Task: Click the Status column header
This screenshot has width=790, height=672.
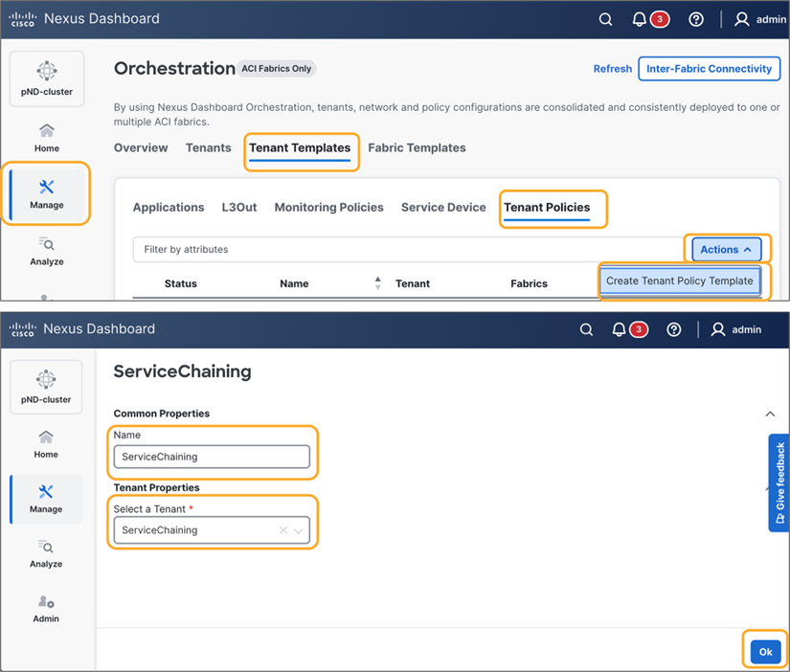Action: coord(180,283)
